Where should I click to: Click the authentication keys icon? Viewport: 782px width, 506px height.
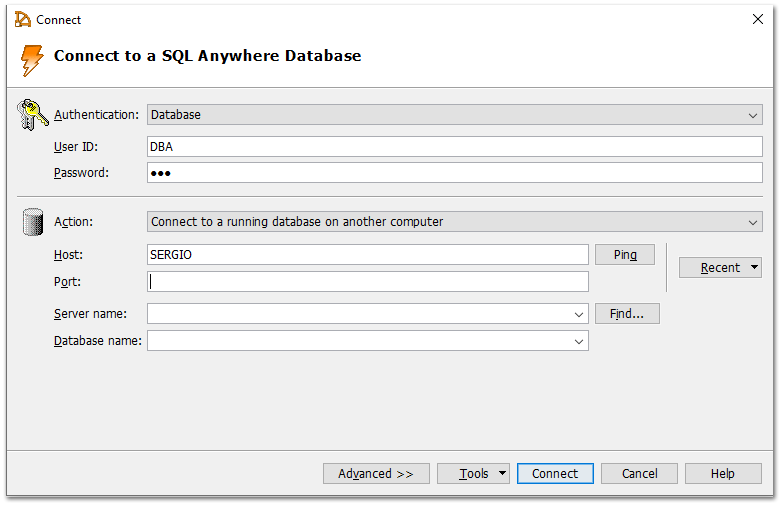[32, 115]
